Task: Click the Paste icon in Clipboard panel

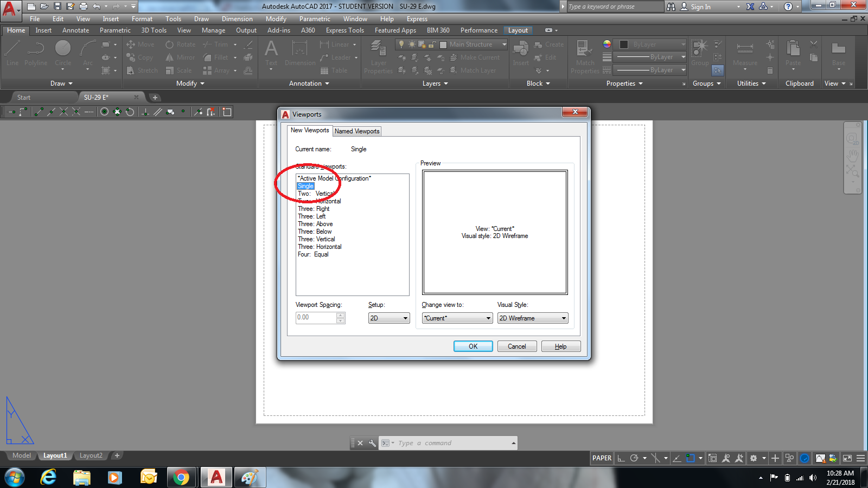Action: tap(793, 53)
